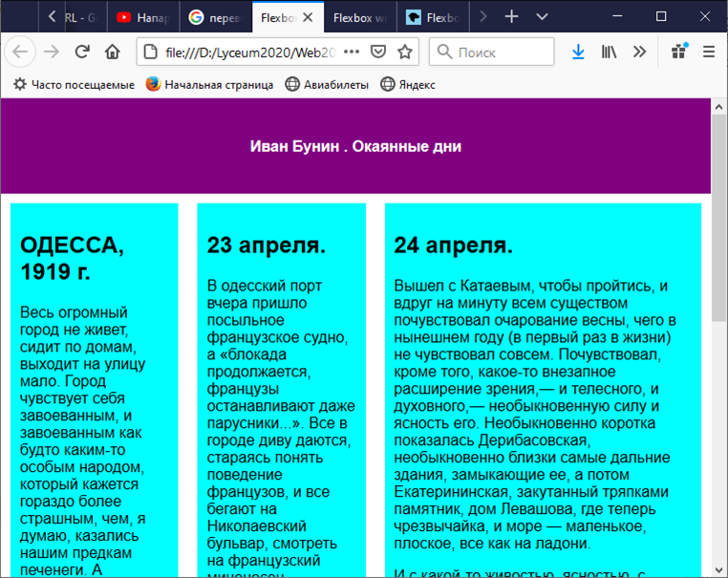Open the Downloads panel

[578, 52]
